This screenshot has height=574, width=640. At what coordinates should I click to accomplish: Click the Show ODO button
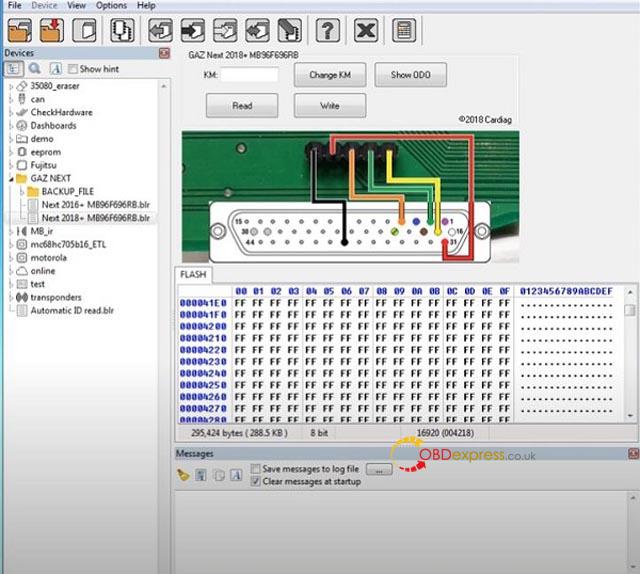[x=411, y=75]
